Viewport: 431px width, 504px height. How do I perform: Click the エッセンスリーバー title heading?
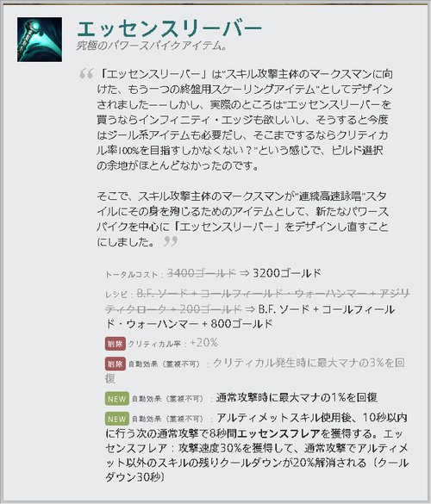click(170, 29)
